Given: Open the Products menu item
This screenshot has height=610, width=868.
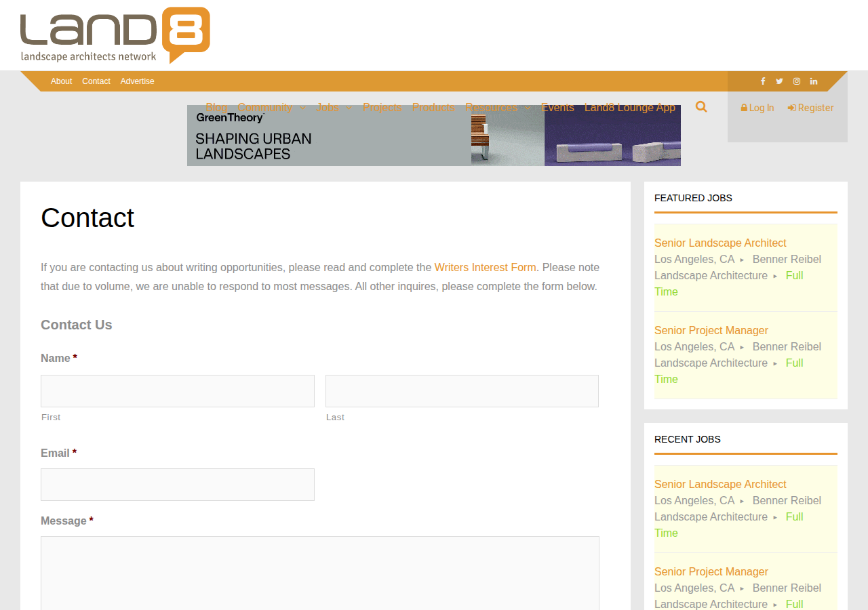Looking at the screenshot, I should coord(433,107).
